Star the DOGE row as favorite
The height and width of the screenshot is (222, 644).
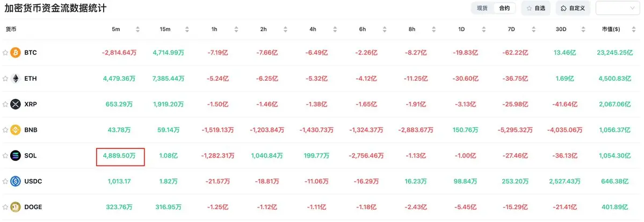5,207
